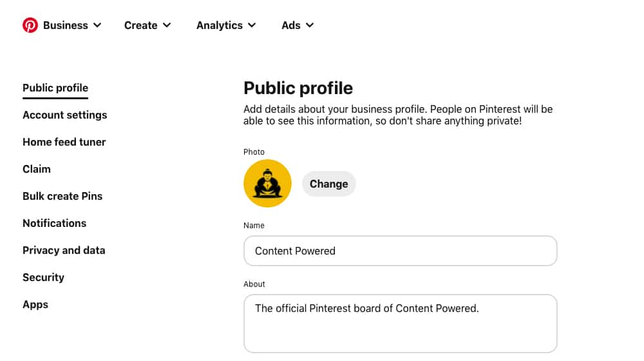Viewport: 644px width, 361px height.
Task: Open the Apps settings section
Action: point(35,305)
